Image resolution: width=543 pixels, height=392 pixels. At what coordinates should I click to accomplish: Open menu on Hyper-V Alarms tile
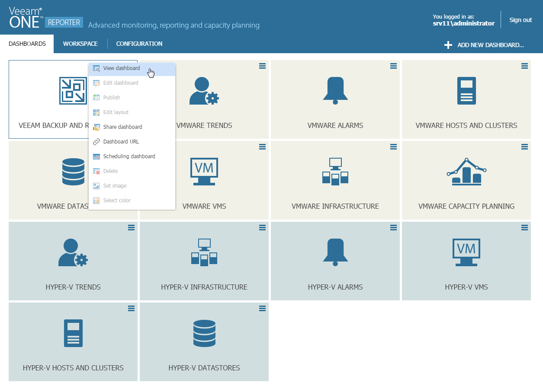click(393, 227)
